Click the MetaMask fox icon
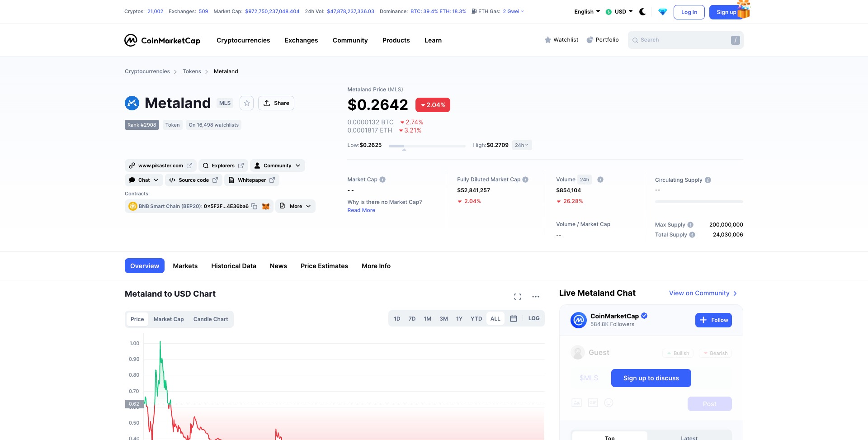Image resolution: width=868 pixels, height=440 pixels. pyautogui.click(x=266, y=206)
